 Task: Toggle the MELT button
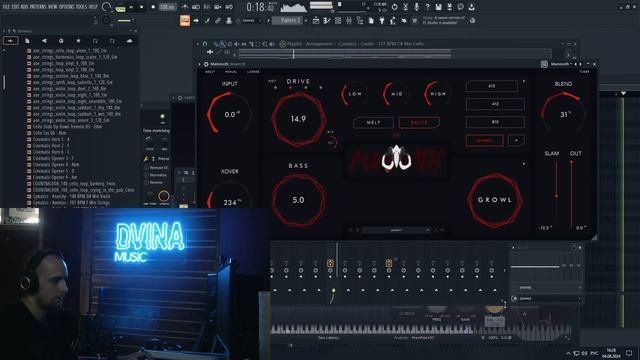click(373, 122)
